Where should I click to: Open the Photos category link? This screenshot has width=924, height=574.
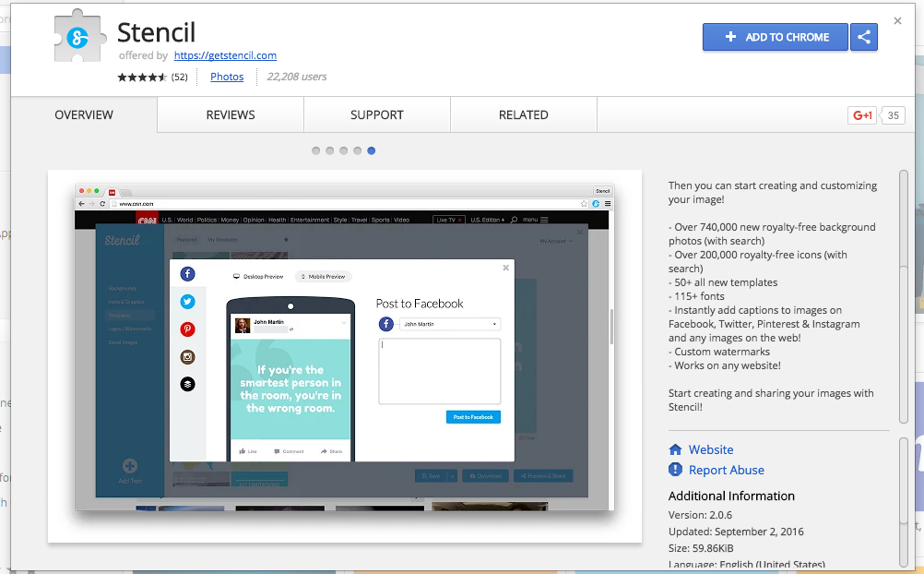(227, 77)
